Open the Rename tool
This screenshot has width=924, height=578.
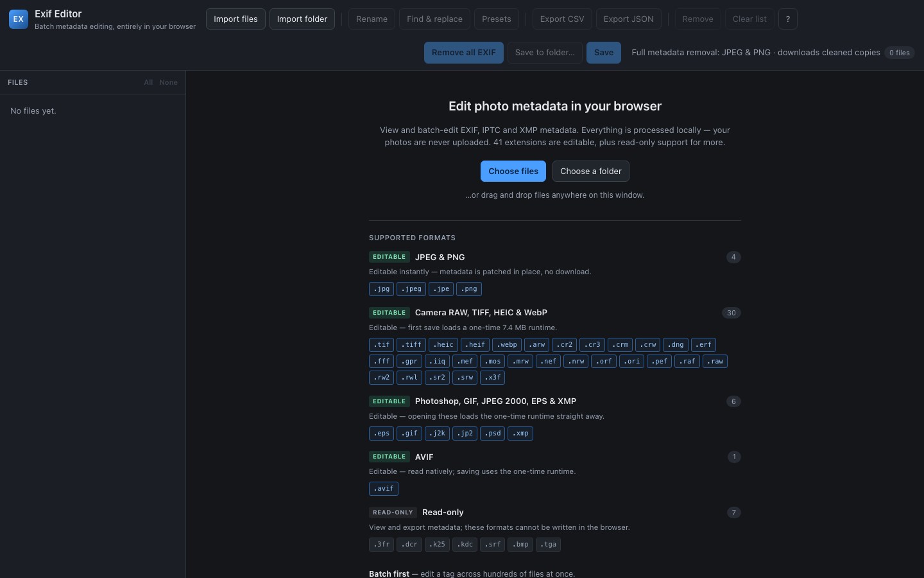372,19
